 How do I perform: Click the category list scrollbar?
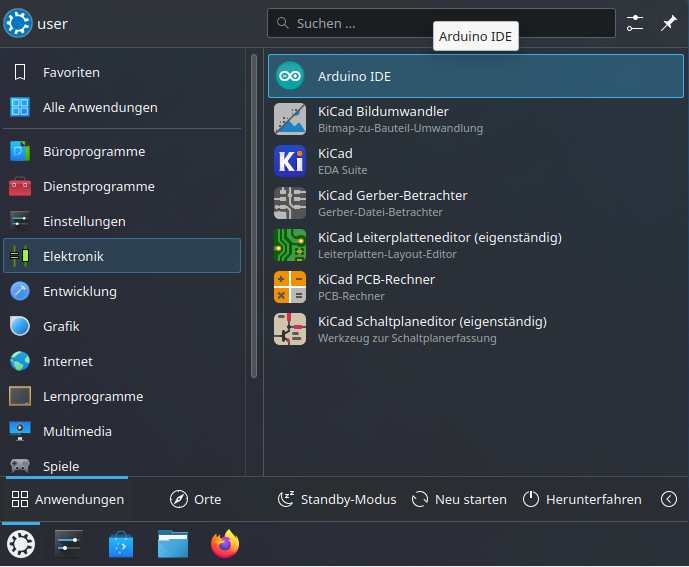254,215
